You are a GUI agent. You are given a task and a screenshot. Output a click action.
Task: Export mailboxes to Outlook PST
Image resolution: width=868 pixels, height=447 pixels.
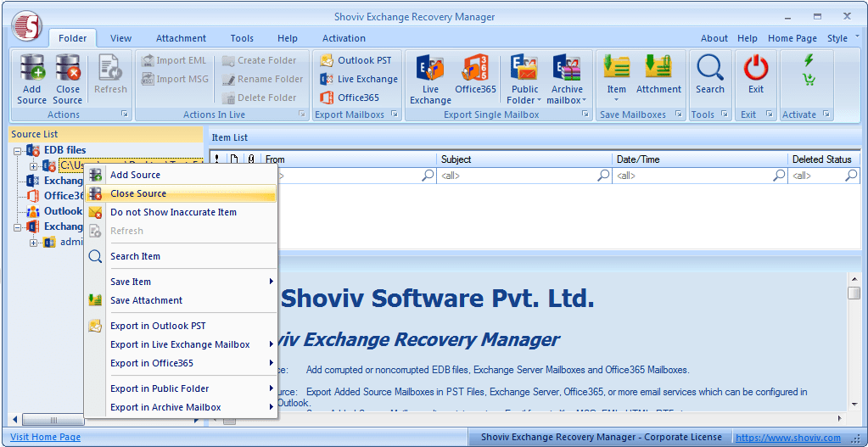point(356,60)
